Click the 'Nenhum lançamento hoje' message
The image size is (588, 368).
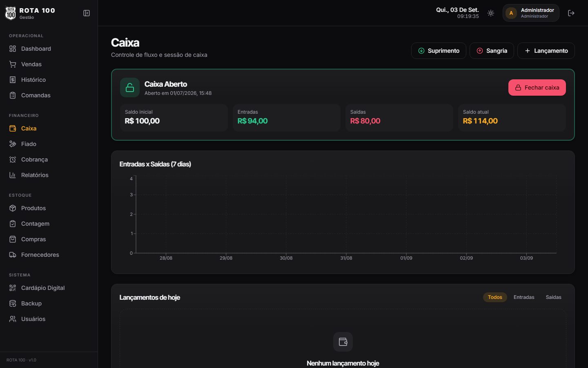tap(343, 363)
